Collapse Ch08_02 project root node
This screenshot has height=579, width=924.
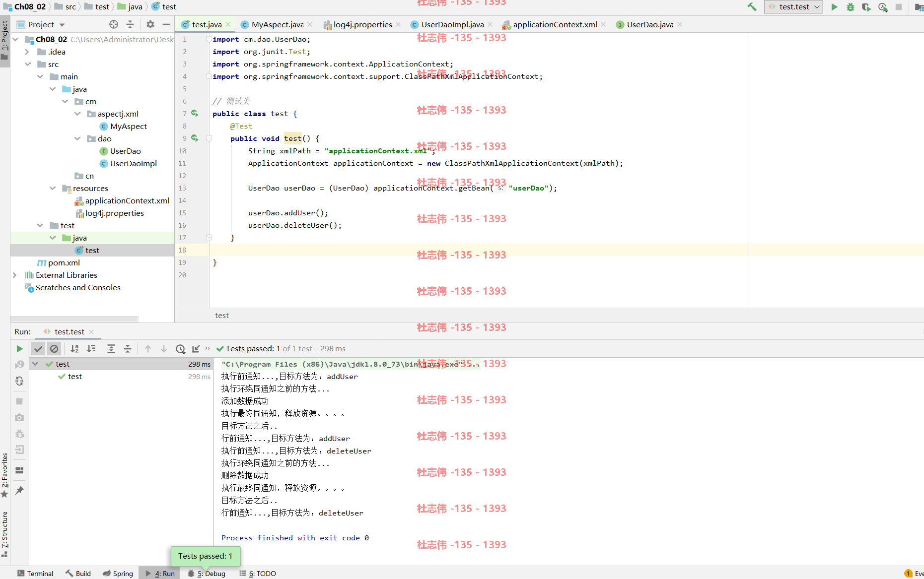tap(15, 39)
